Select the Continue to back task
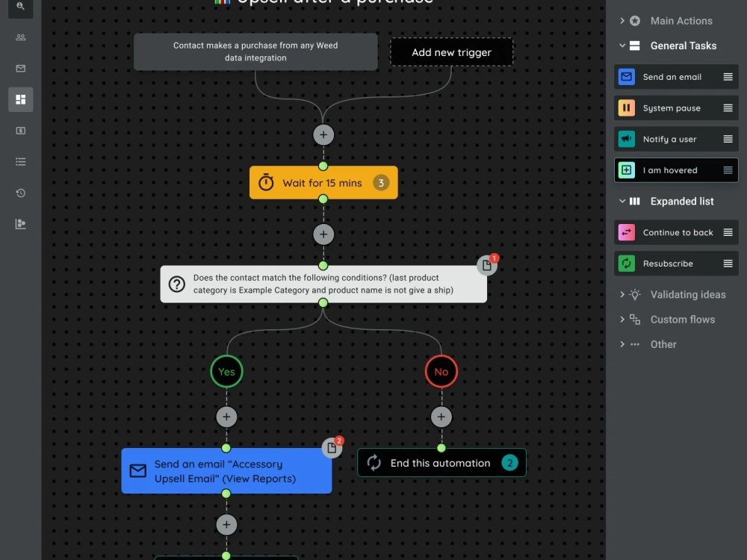The height and width of the screenshot is (560, 747). point(676,232)
